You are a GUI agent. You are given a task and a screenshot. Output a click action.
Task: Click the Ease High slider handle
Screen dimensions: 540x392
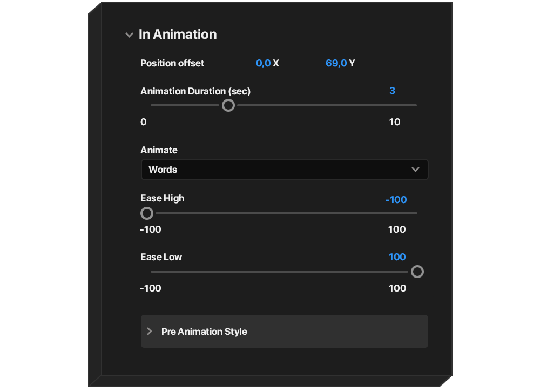pyautogui.click(x=147, y=213)
